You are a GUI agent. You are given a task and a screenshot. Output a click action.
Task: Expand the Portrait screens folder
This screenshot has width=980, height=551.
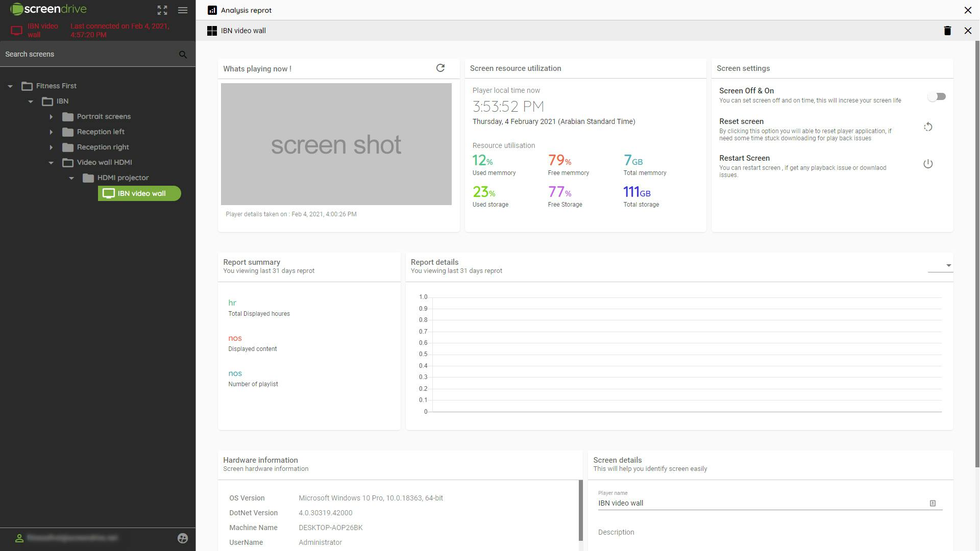(51, 117)
